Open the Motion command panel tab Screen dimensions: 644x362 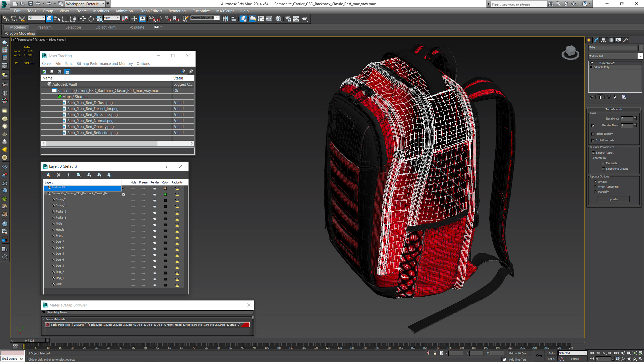click(x=611, y=40)
